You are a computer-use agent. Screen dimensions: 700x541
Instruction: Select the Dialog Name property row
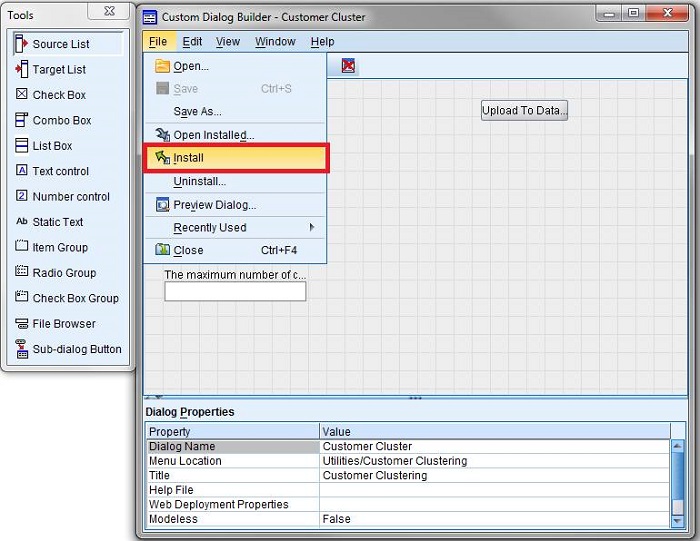[x=408, y=446]
